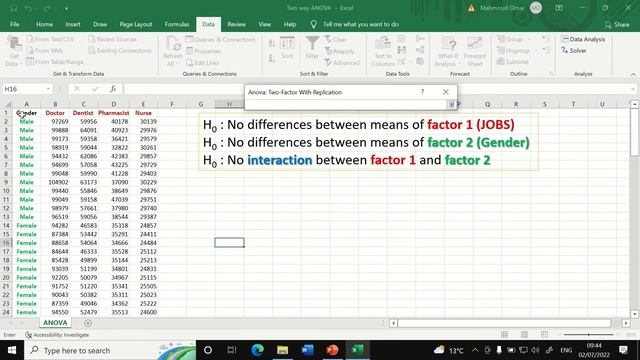Open the Page Layout tab

(x=136, y=24)
